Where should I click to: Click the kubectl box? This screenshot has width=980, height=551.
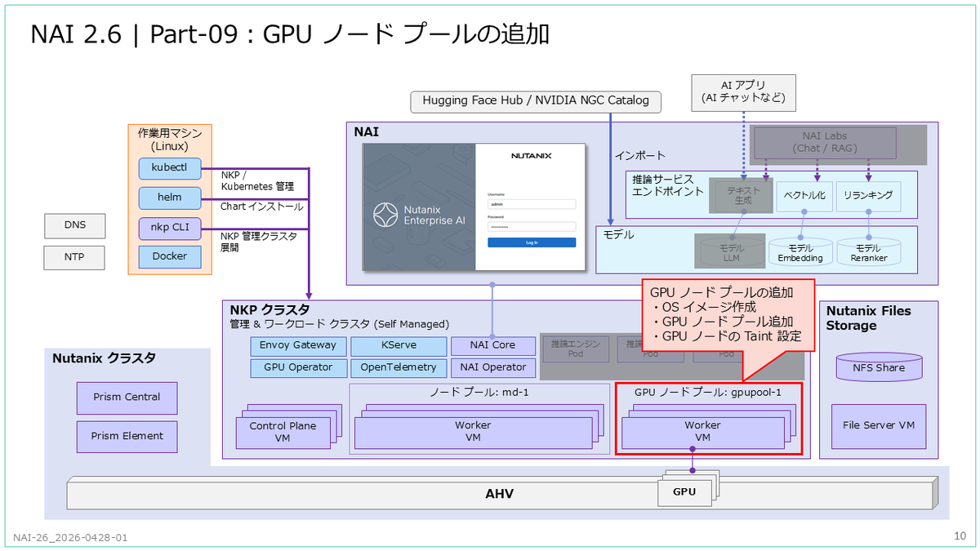[x=169, y=168]
